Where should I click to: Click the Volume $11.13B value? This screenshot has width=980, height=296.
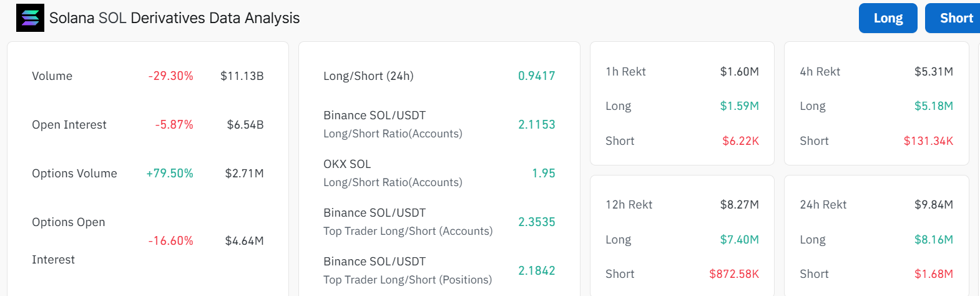pos(242,76)
